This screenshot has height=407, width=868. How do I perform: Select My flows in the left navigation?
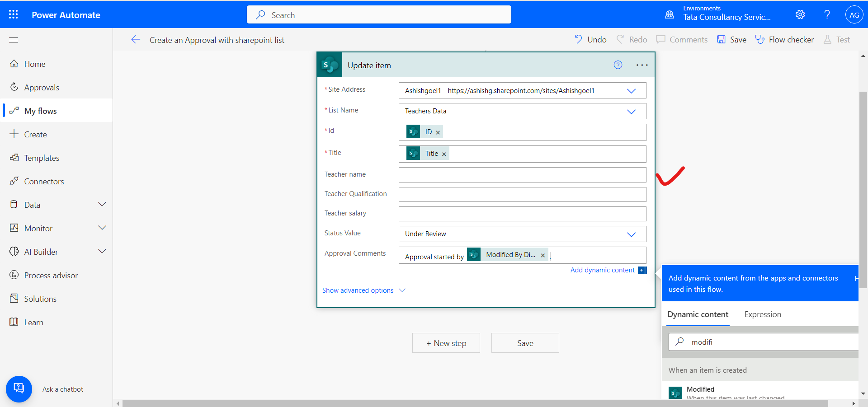(x=40, y=111)
